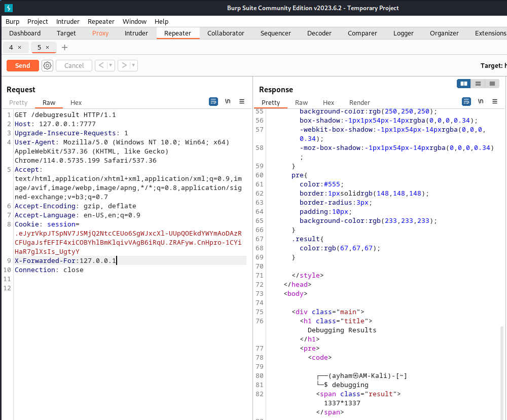Screen dimensions: 507x420
Task: Switch to the Proxy tab
Action: [100, 33]
